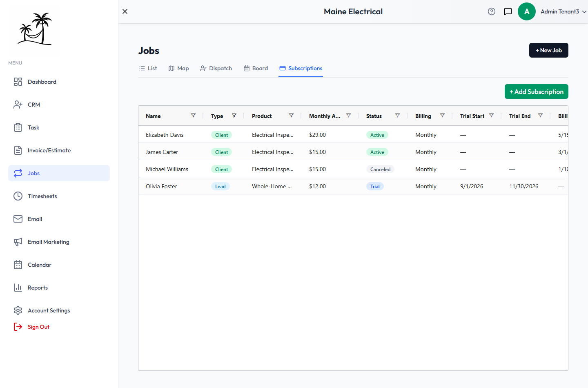This screenshot has width=588, height=388.
Task: Click the help question mark icon
Action: click(x=492, y=11)
